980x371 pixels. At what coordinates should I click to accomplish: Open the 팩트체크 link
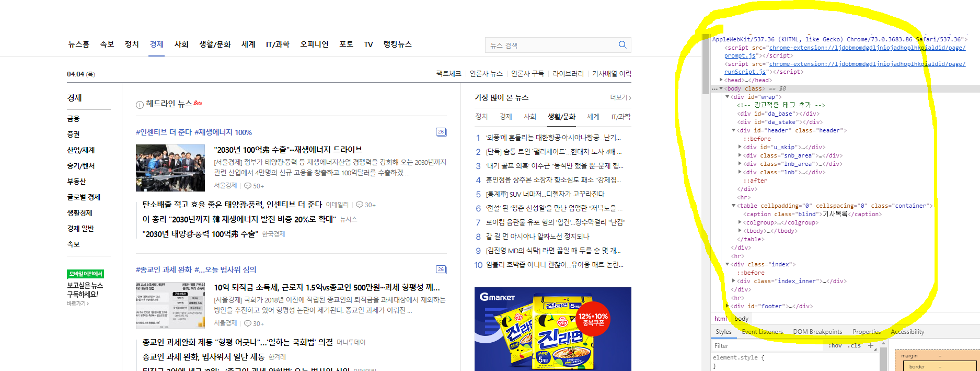[x=448, y=74]
